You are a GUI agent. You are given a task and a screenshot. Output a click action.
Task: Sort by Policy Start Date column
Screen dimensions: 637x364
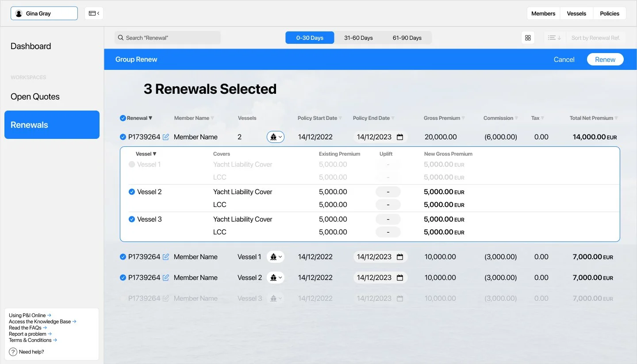pyautogui.click(x=320, y=118)
